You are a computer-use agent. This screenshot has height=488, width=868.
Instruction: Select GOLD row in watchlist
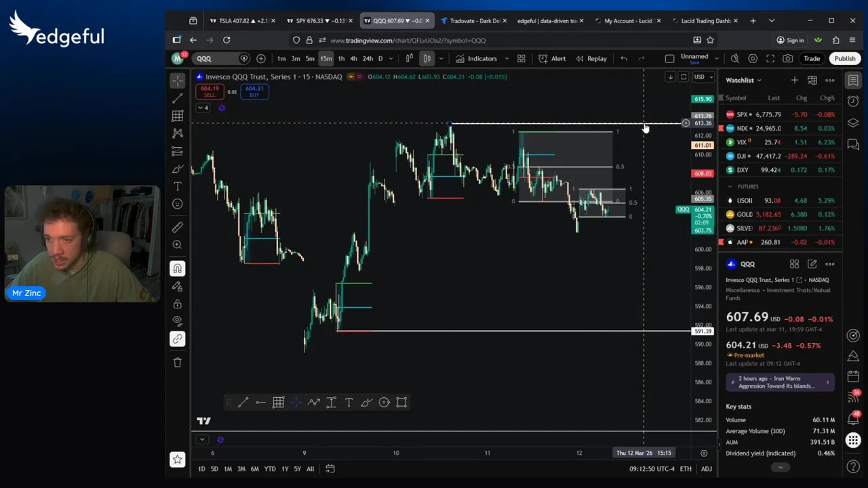pos(780,214)
